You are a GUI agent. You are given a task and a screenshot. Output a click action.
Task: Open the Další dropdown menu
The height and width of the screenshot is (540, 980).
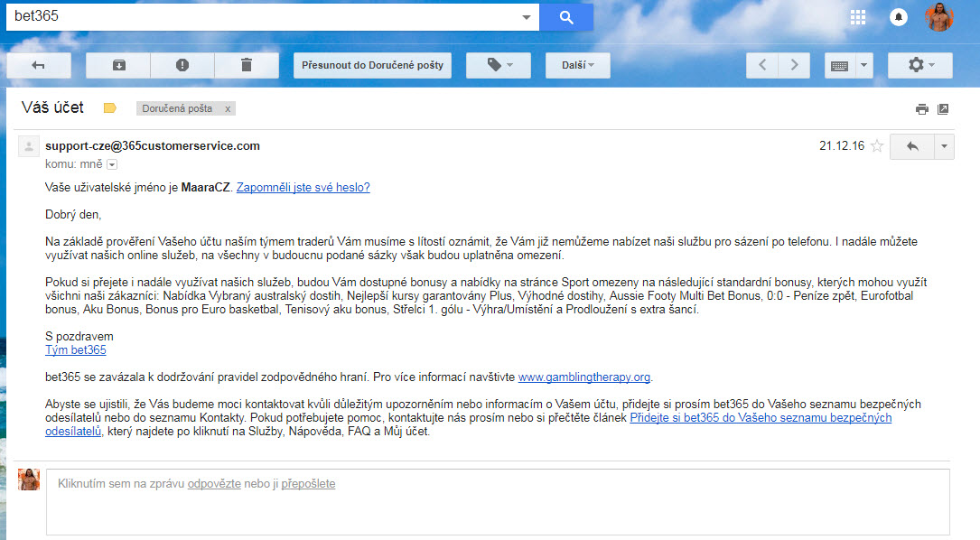pyautogui.click(x=577, y=65)
